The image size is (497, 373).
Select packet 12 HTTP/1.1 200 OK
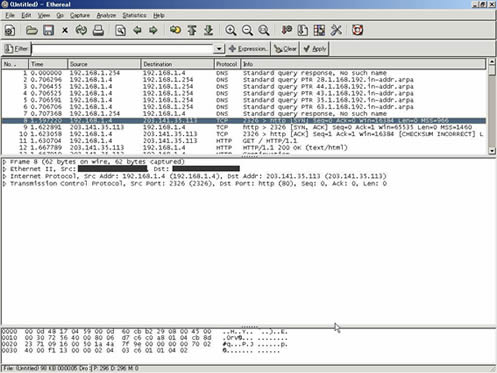244,148
